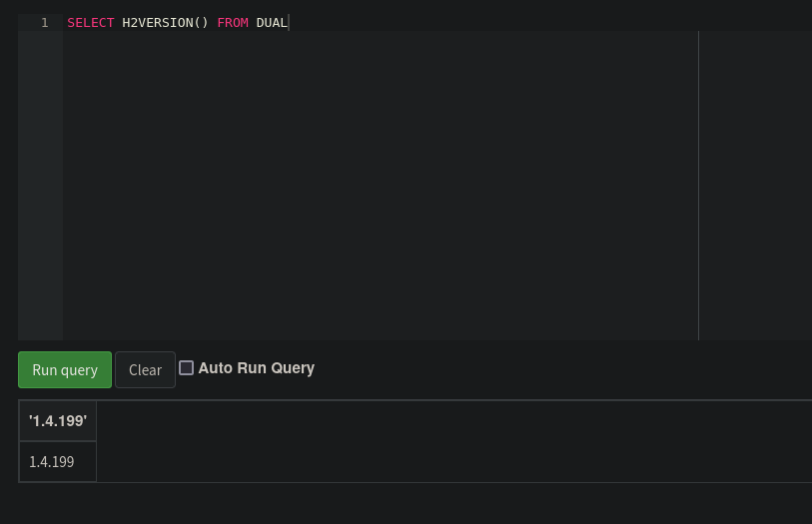Click the empty gutter area below line 1

click(x=40, y=186)
